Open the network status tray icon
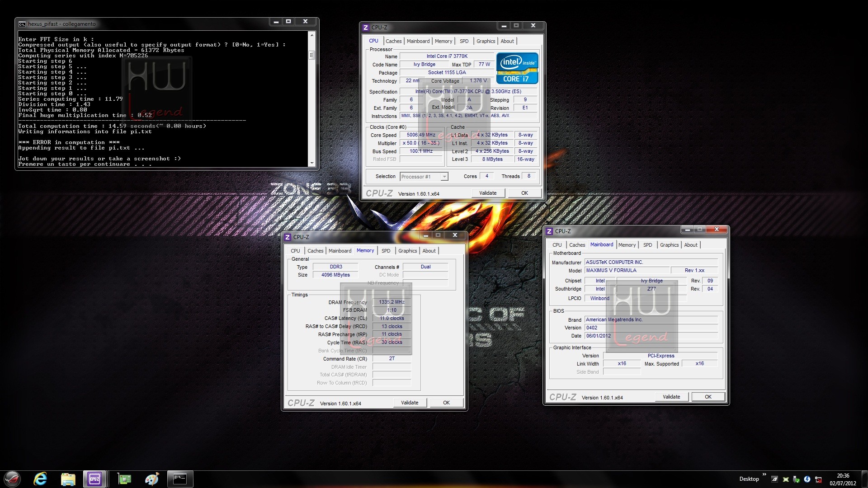Viewport: 868px width, 488px height. 818,479
